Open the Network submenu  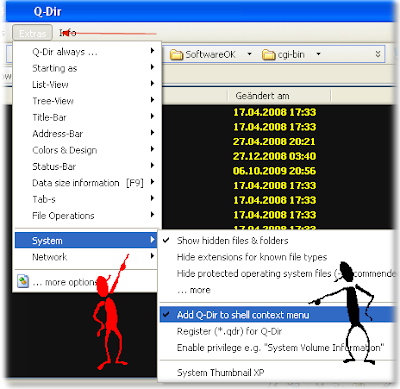pos(86,257)
